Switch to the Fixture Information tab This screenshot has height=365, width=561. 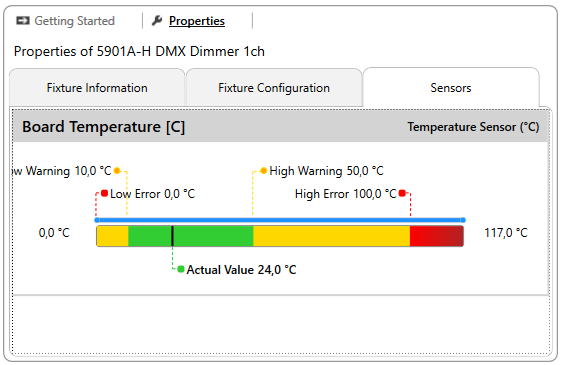click(x=97, y=88)
